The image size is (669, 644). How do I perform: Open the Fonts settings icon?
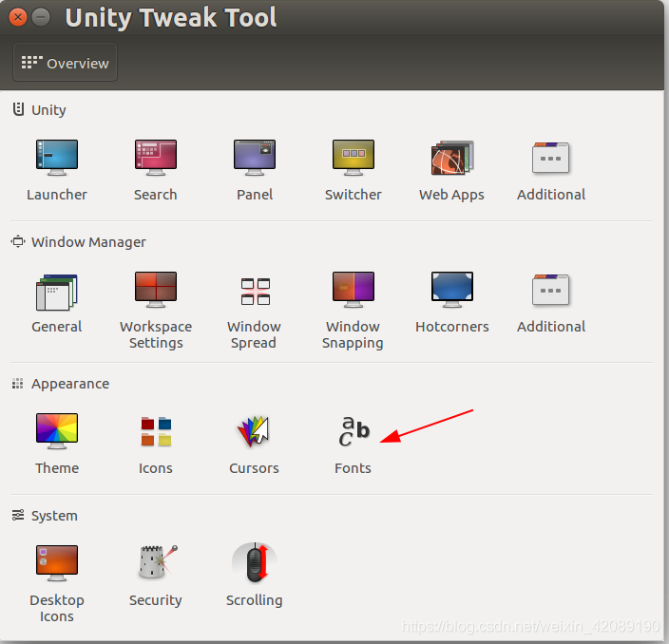[x=354, y=431]
